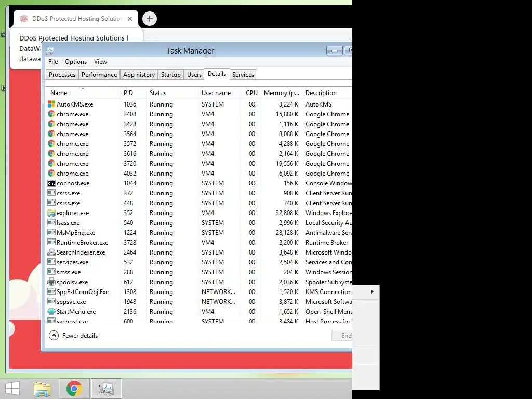Sort by the CPU column header
Screen dimensions: 532x399
click(x=250, y=92)
